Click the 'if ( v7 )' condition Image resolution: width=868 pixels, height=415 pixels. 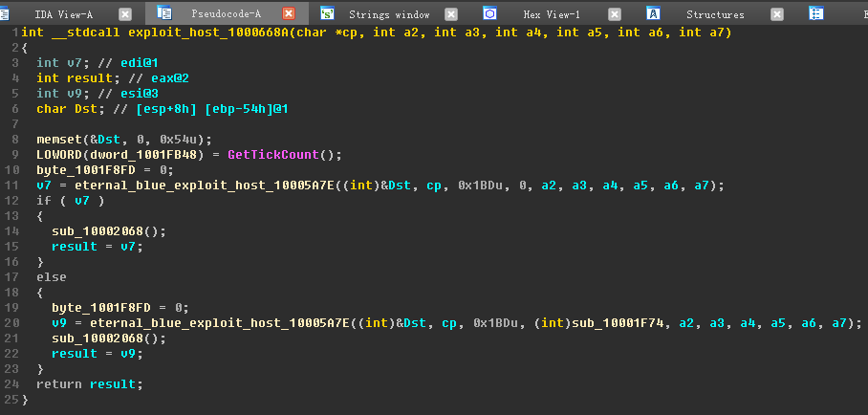(71, 201)
